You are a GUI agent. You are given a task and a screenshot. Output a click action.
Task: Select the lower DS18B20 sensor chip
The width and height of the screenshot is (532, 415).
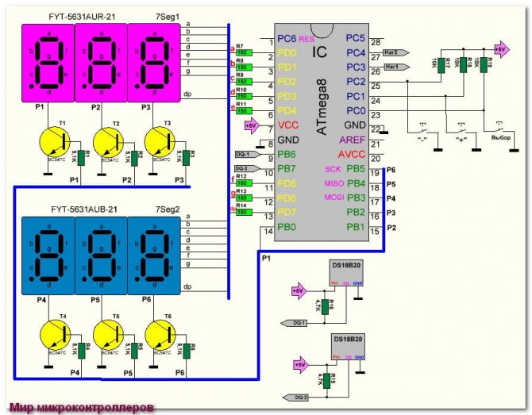(x=345, y=346)
